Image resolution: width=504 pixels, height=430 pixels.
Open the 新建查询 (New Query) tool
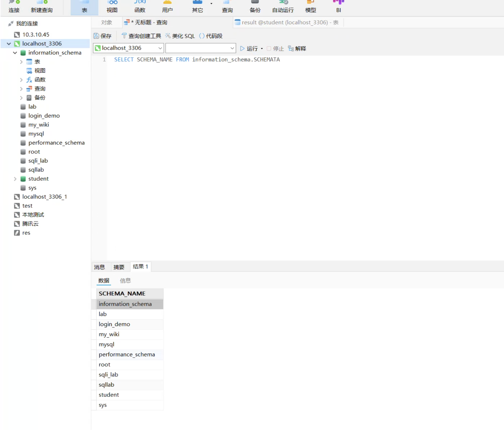coord(42,7)
